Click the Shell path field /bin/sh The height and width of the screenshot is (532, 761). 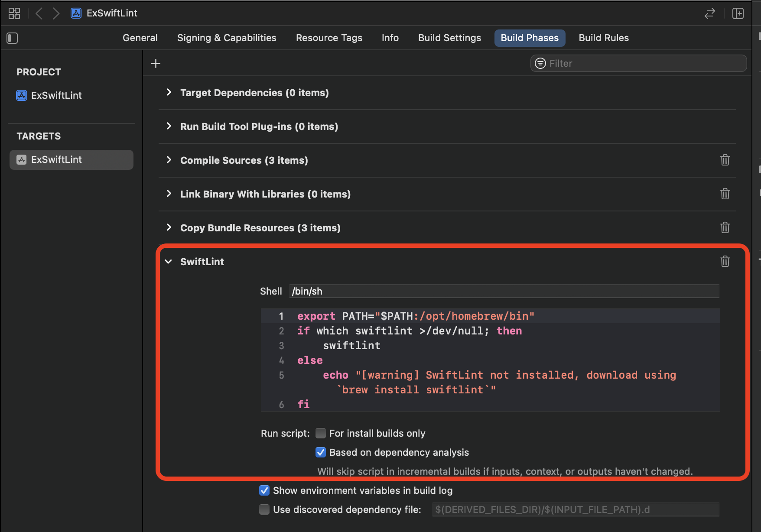(x=504, y=291)
